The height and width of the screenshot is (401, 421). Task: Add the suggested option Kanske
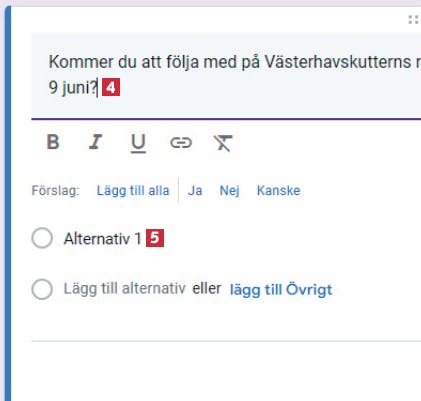click(279, 191)
